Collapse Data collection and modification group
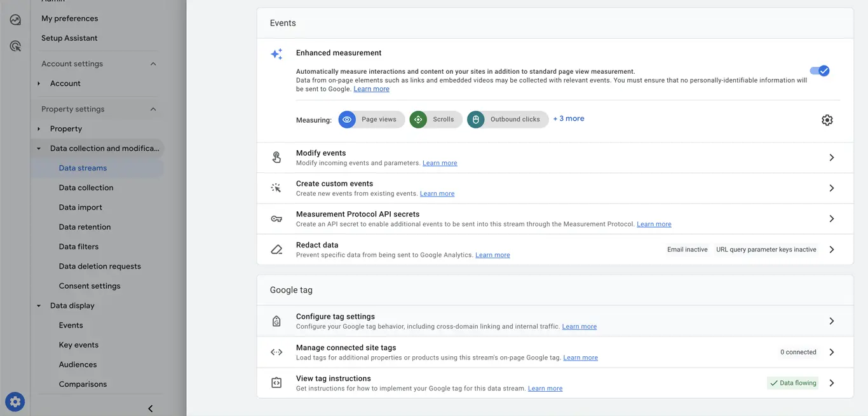 click(39, 148)
